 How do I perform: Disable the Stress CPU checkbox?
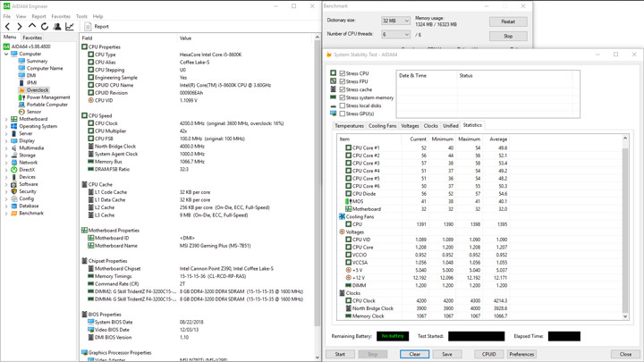pyautogui.click(x=342, y=73)
